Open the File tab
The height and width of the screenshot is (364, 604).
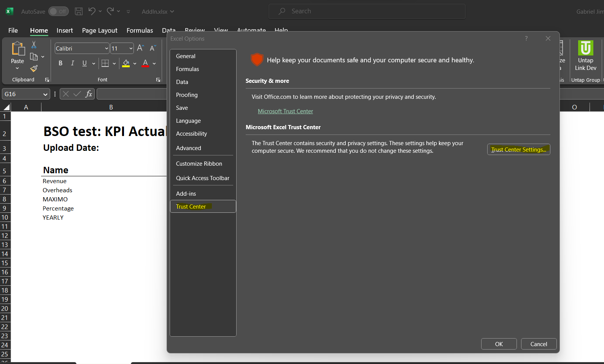(13, 30)
